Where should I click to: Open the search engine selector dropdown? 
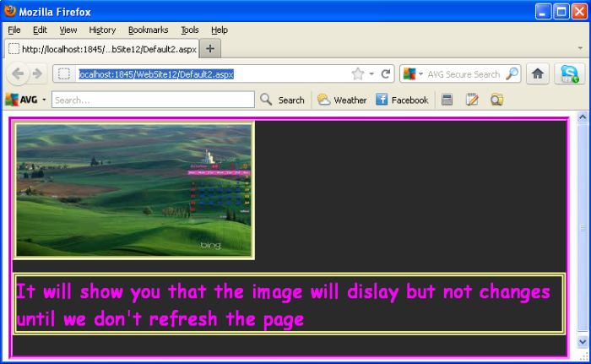click(x=420, y=74)
